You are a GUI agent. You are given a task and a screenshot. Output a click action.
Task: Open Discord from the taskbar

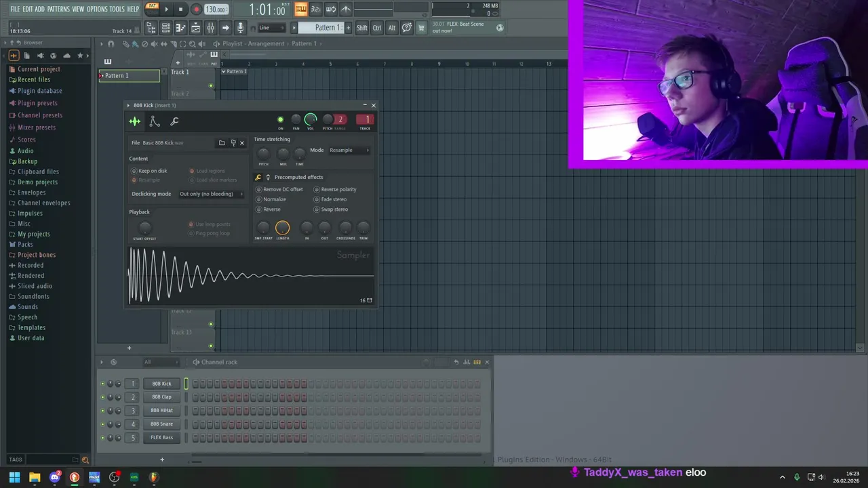pyautogui.click(x=55, y=477)
